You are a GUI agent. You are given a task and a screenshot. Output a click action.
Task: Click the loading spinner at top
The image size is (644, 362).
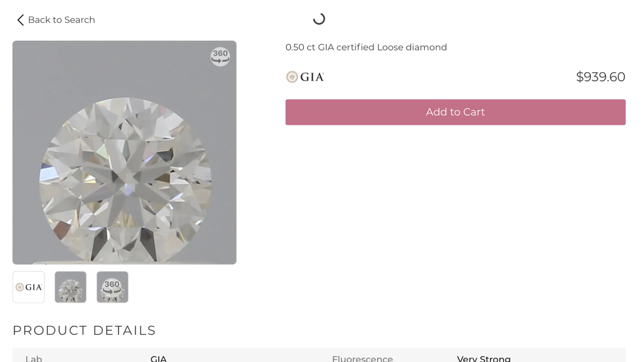319,19
